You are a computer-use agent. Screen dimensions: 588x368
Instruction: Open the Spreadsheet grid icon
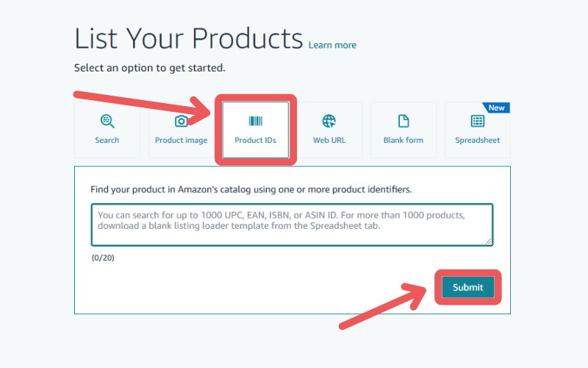click(477, 121)
